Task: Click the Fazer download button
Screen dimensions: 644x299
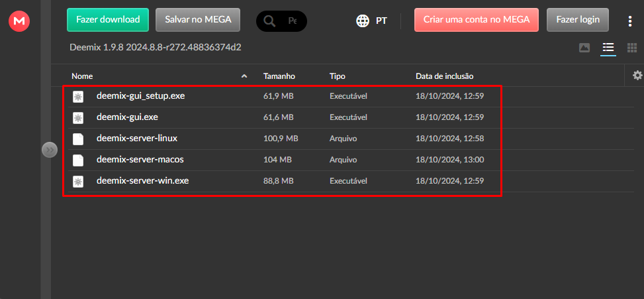Action: coord(108,19)
